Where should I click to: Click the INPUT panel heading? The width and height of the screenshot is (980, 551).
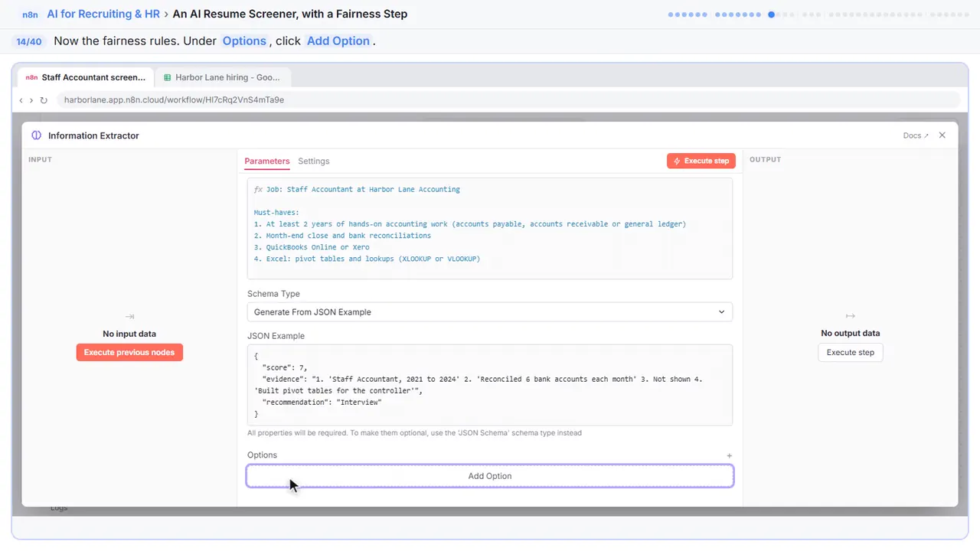click(x=40, y=160)
